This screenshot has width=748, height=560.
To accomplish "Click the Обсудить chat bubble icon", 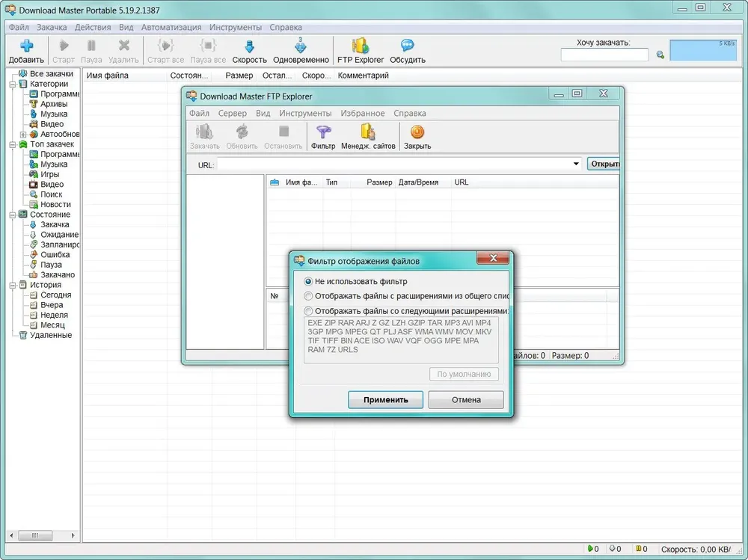I will 408,46.
